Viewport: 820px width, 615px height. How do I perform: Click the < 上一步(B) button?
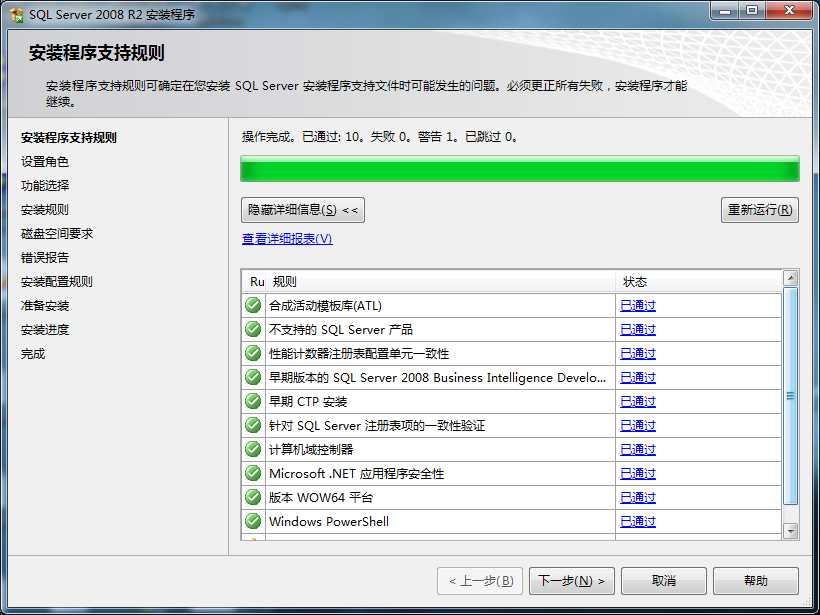pyautogui.click(x=480, y=581)
